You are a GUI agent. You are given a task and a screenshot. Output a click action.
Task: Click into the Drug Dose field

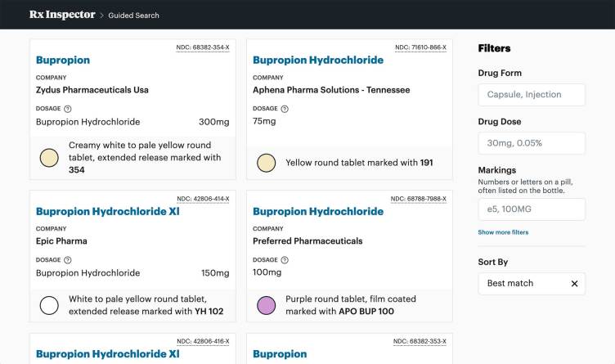coord(532,143)
